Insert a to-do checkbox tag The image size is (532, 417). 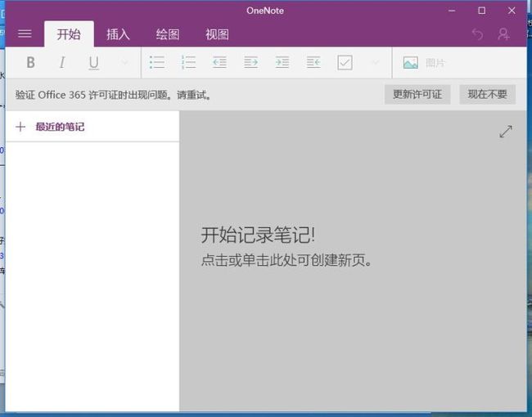pyautogui.click(x=345, y=63)
